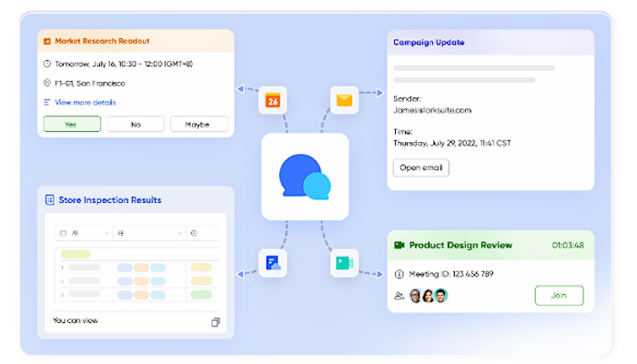Click the copy icon beside "You can view"

[x=216, y=321]
